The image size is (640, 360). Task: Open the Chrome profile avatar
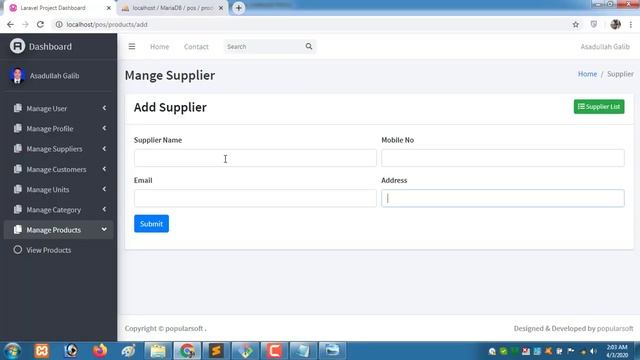pos(616,24)
